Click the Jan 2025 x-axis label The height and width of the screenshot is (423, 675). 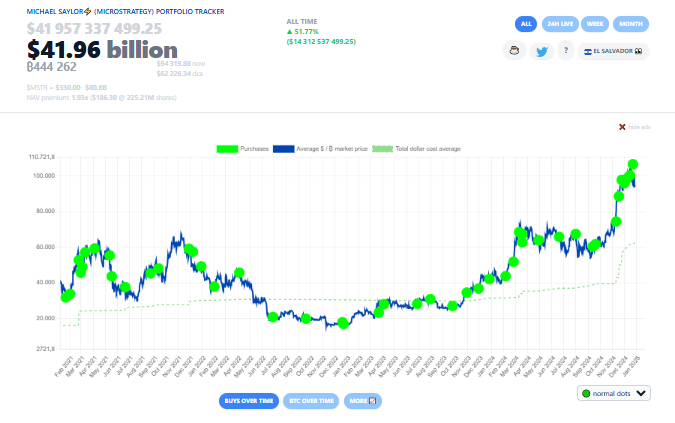[x=632, y=366]
